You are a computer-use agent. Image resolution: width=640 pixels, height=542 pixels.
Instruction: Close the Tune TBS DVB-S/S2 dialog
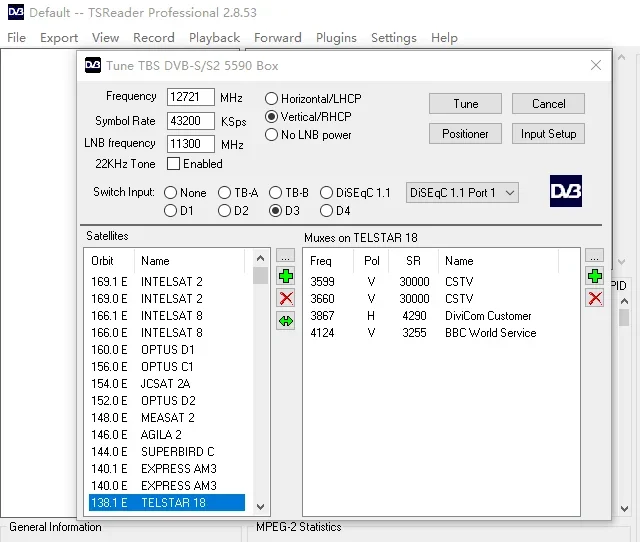click(x=596, y=65)
